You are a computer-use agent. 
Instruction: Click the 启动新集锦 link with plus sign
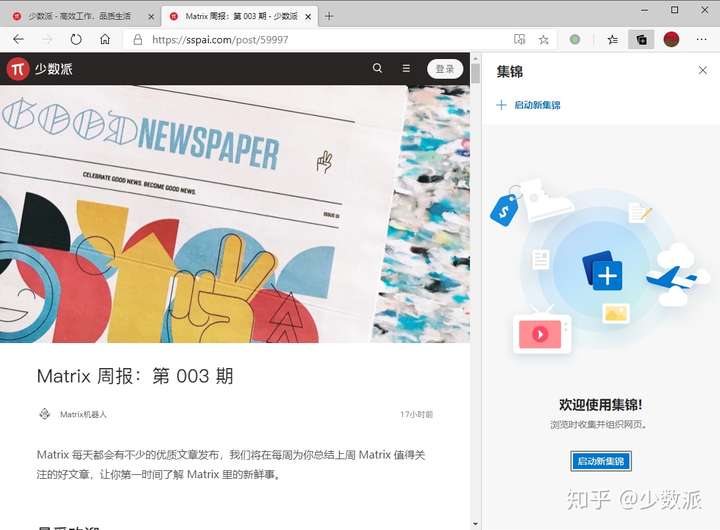pyautogui.click(x=529, y=105)
